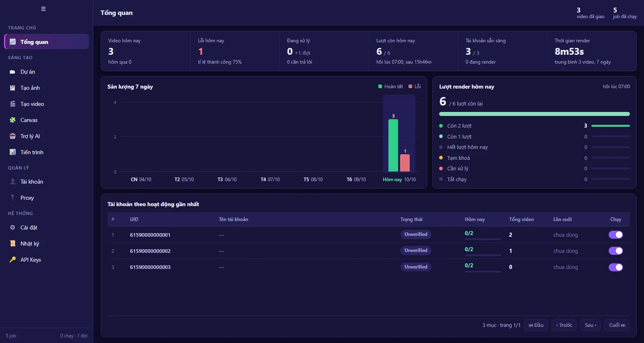Screen dimensions: 644x343
Task: Click the Sau next page button
Action: (x=590, y=325)
